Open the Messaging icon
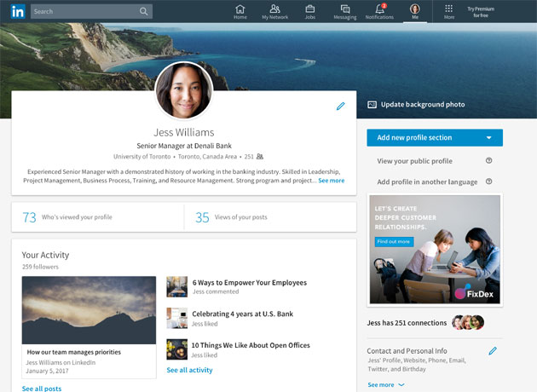Screen dimensions: 537x392 click(344, 11)
